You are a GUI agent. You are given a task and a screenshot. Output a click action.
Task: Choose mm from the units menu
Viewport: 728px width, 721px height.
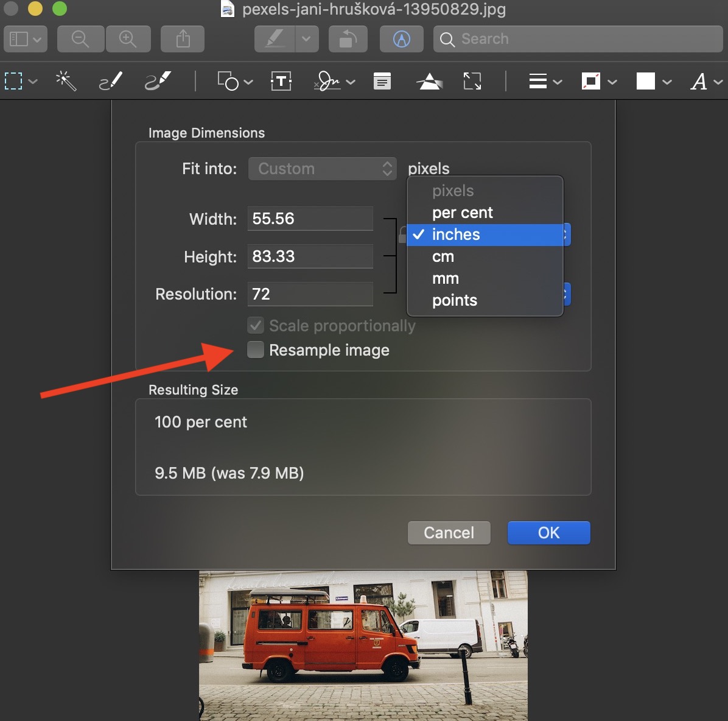point(485,278)
